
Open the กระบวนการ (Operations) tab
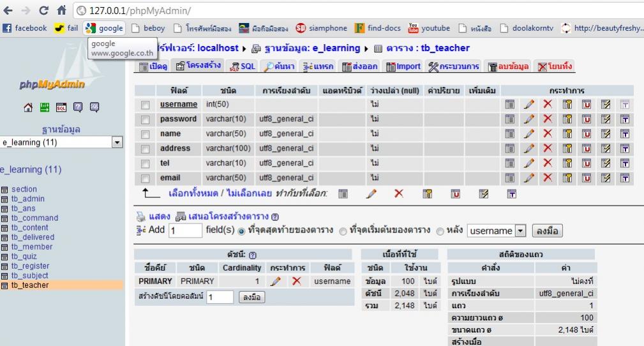pos(454,66)
